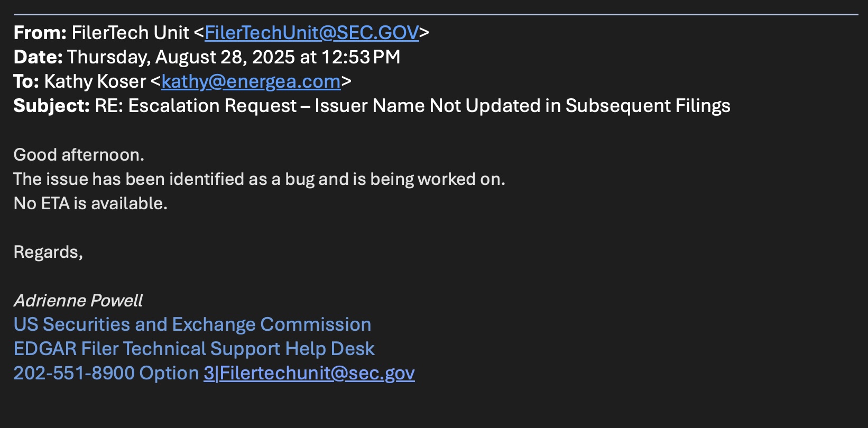The image size is (868, 428).
Task: Click the phone number "202-551-8900"
Action: [x=74, y=373]
